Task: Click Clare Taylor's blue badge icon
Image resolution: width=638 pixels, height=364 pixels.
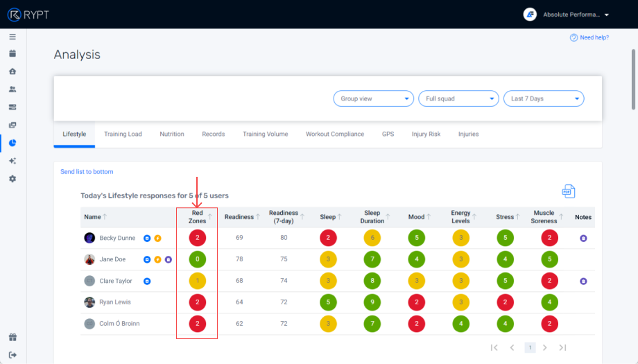Action: click(x=147, y=281)
